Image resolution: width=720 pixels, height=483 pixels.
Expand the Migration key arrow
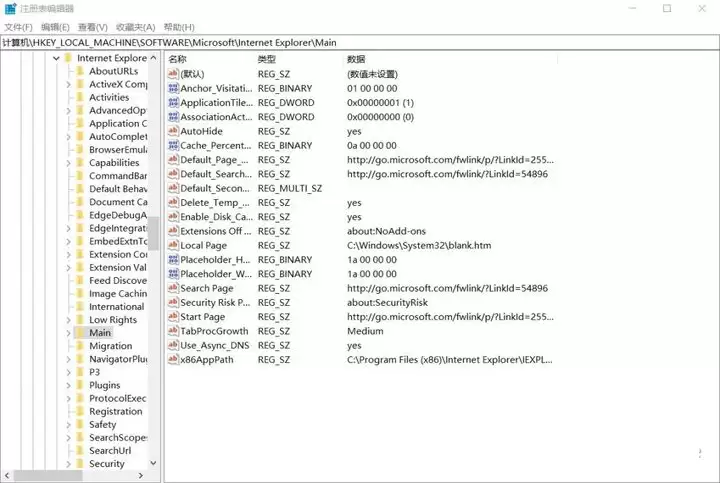68,346
